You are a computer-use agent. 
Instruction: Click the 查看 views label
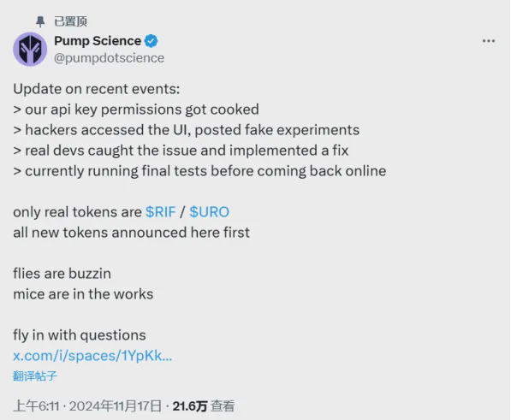223,406
